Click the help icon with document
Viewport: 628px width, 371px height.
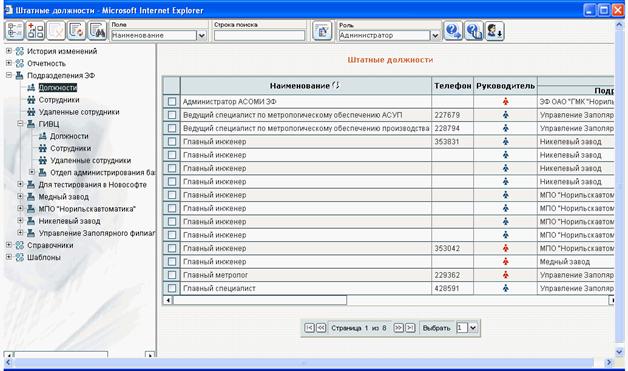[474, 31]
